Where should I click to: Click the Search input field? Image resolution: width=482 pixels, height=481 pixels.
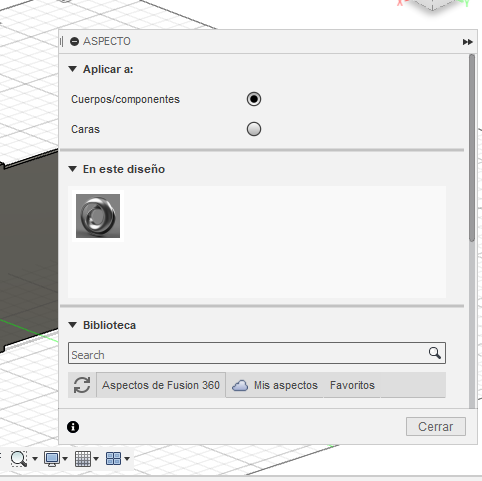(x=257, y=353)
